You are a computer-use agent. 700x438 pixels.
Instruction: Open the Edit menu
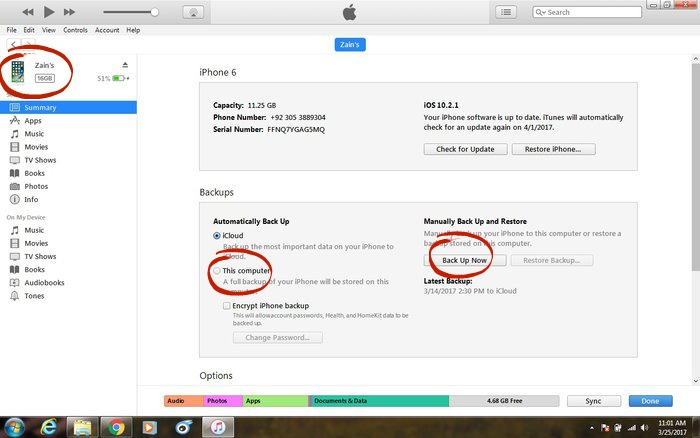(x=29, y=30)
